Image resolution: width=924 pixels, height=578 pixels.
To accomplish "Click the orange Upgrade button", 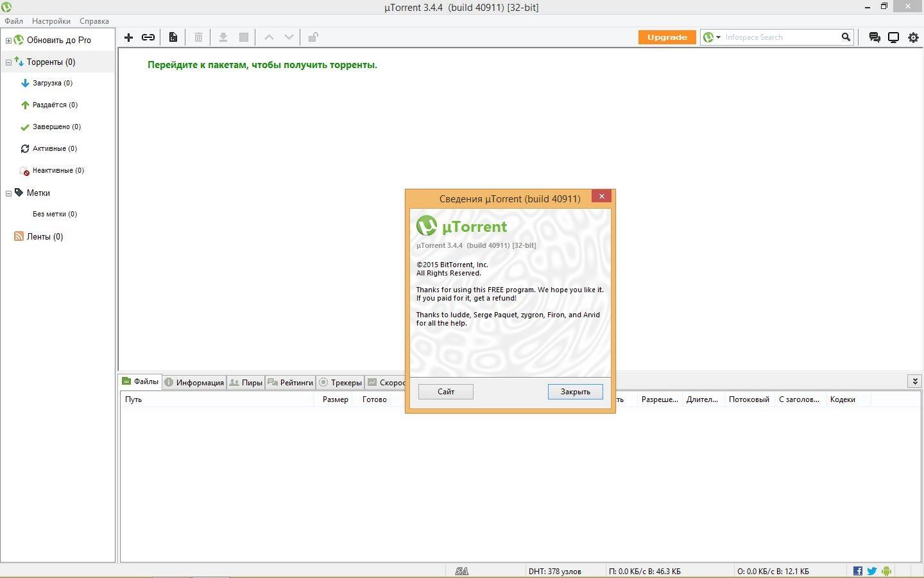I will 667,37.
